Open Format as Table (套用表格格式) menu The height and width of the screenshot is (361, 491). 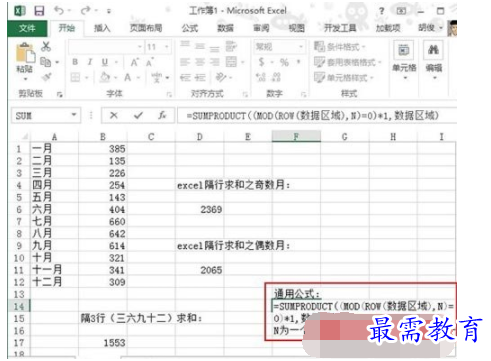(x=347, y=62)
